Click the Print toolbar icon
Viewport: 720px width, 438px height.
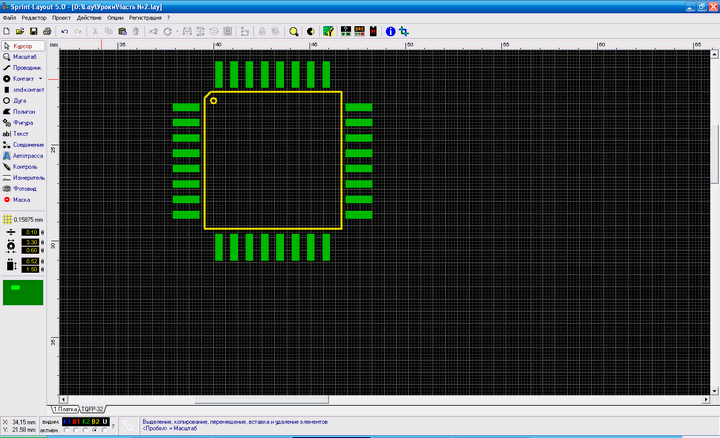tap(47, 31)
